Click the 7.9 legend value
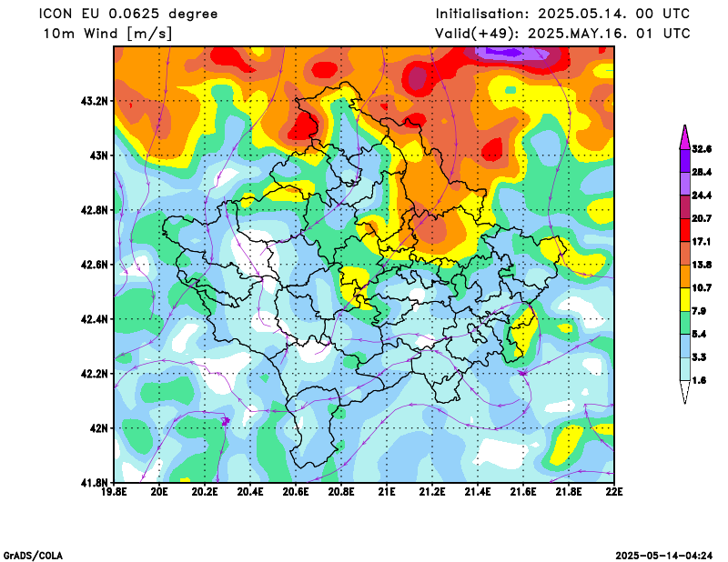This screenshot has height=562, width=728. (x=699, y=311)
